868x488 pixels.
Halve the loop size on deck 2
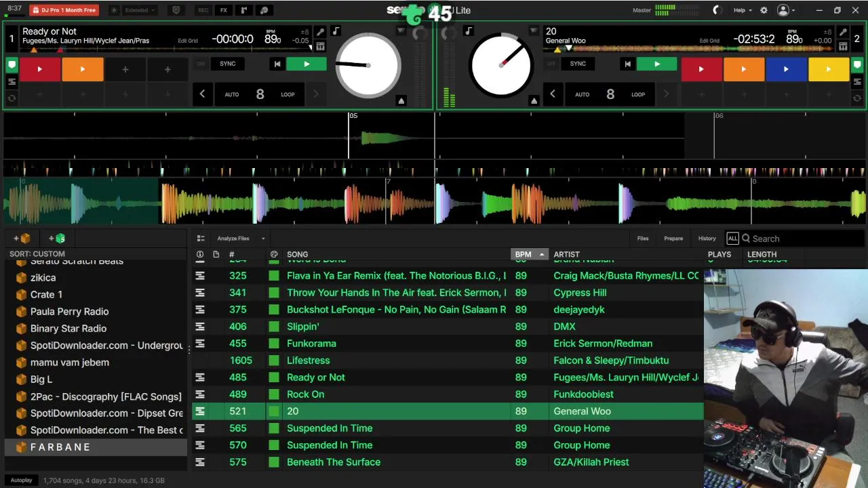click(553, 94)
